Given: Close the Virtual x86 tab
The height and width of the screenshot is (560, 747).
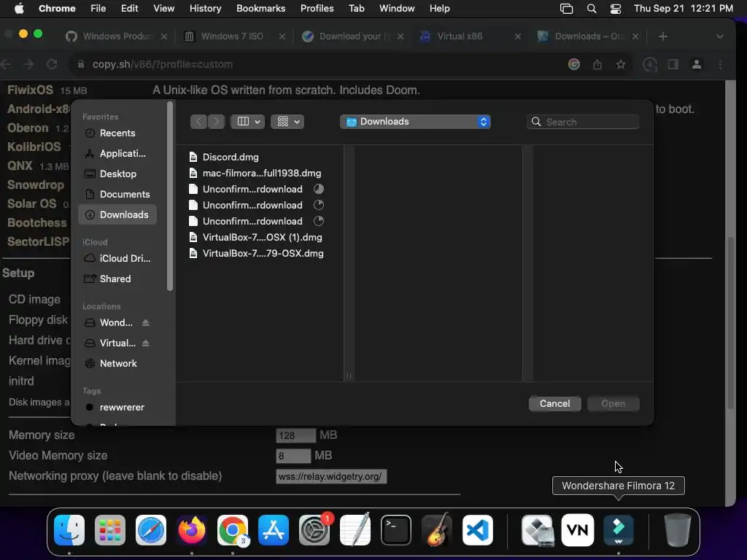Looking at the screenshot, I should (518, 36).
